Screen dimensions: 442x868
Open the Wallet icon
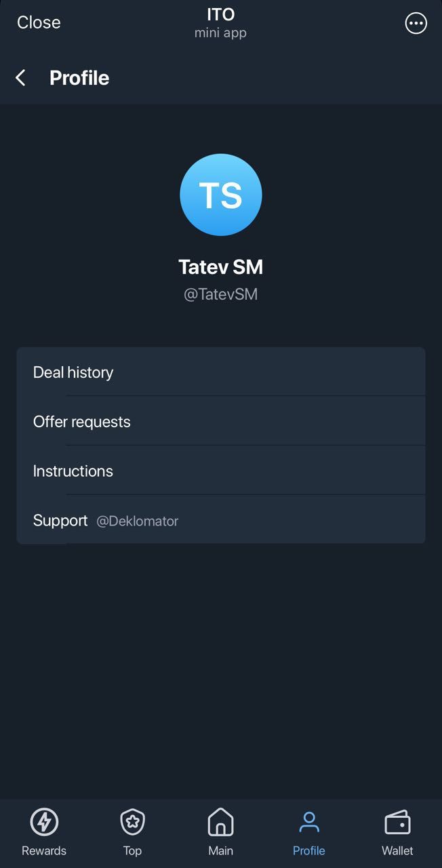(x=397, y=821)
